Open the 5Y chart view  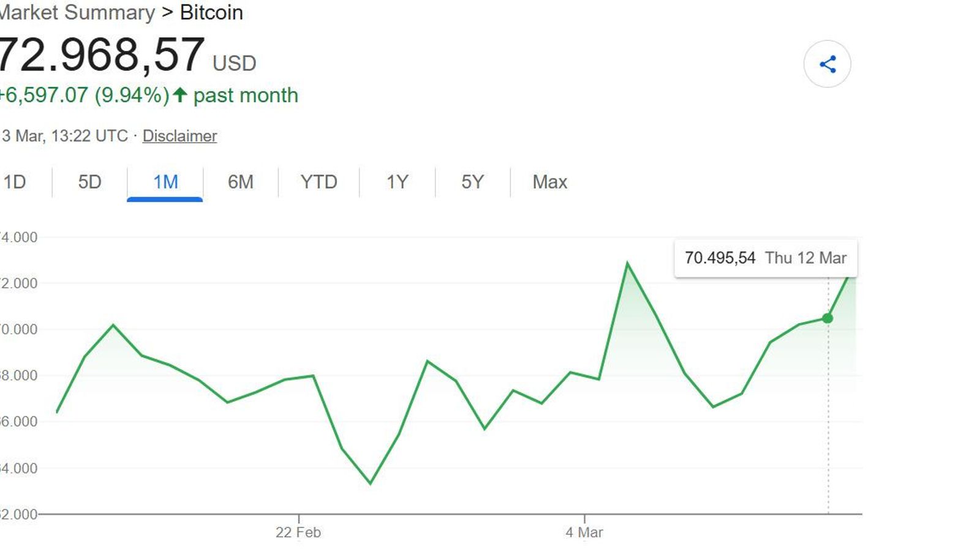(472, 182)
